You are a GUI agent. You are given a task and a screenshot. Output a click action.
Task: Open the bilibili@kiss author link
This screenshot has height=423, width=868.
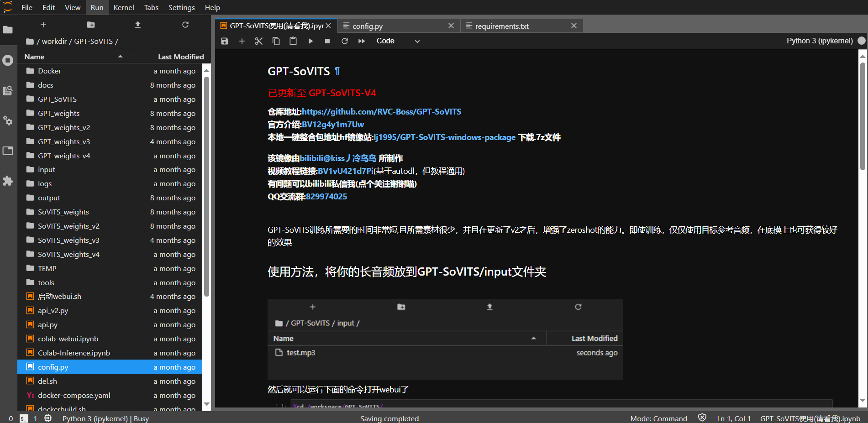tap(338, 158)
